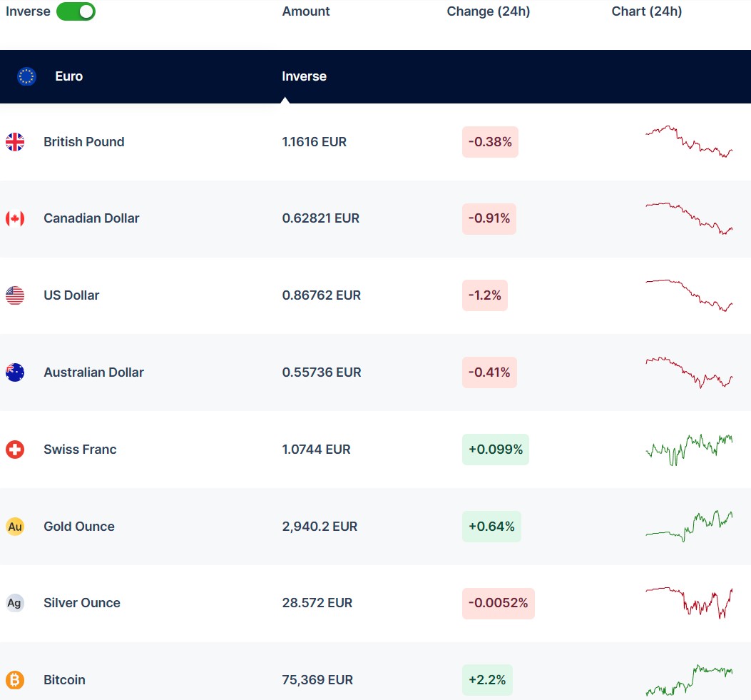The image size is (751, 700).
Task: Click the Canadian Dollar flag icon
Action: 15,218
